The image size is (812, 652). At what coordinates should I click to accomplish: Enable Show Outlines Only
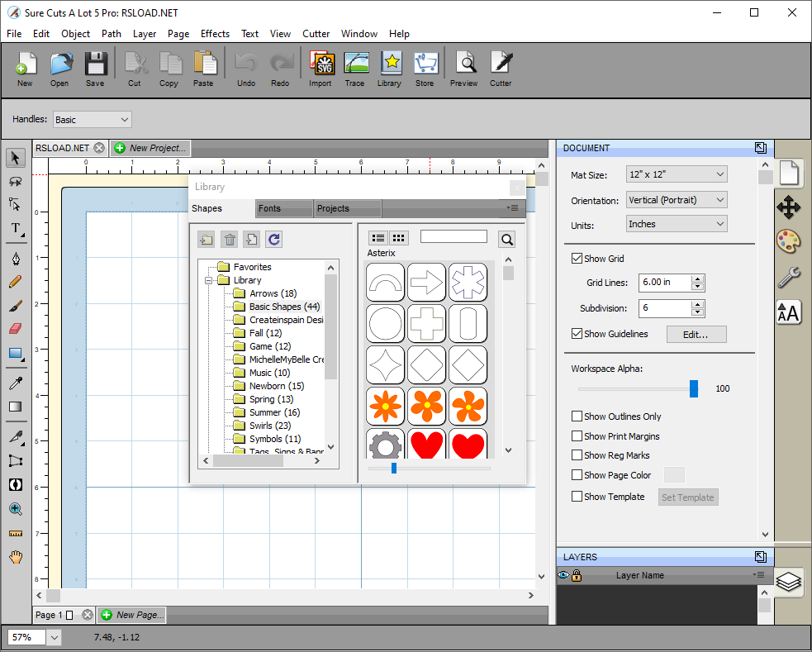click(577, 416)
